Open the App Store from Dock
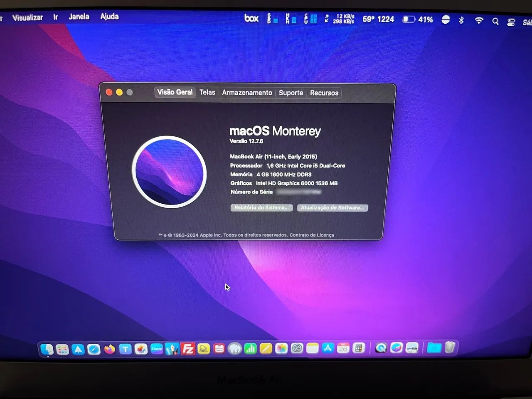The height and width of the screenshot is (399, 532). (328, 348)
